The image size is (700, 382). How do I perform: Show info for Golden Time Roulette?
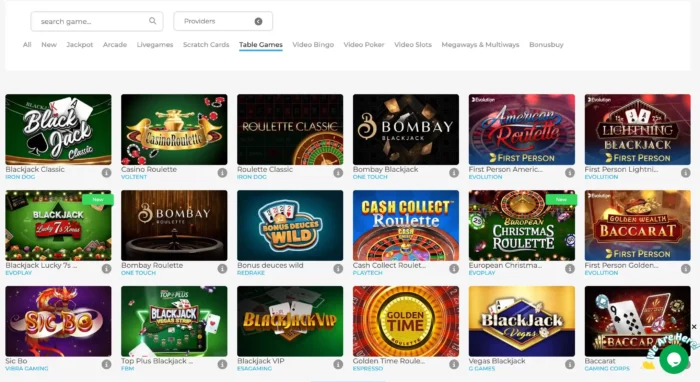[454, 365]
